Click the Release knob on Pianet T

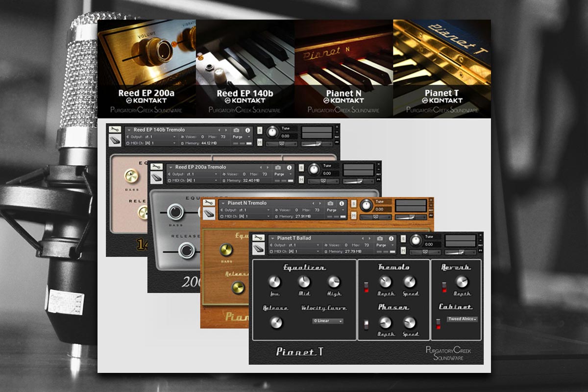pyautogui.click(x=276, y=322)
